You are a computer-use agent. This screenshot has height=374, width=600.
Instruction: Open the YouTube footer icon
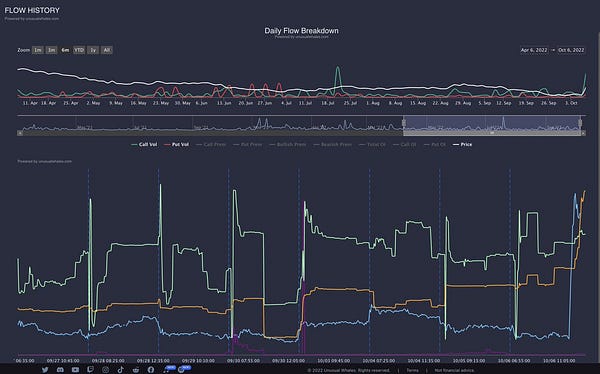pyautogui.click(x=75, y=370)
